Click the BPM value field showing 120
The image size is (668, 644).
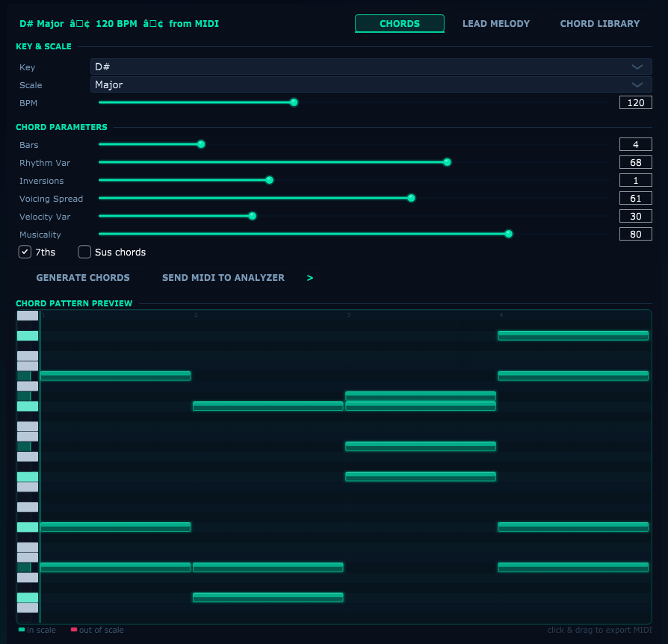(635, 102)
